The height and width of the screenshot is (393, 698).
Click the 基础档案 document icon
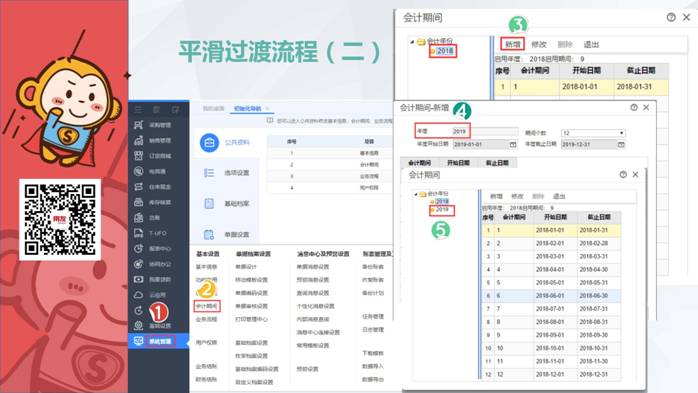pyautogui.click(x=209, y=203)
